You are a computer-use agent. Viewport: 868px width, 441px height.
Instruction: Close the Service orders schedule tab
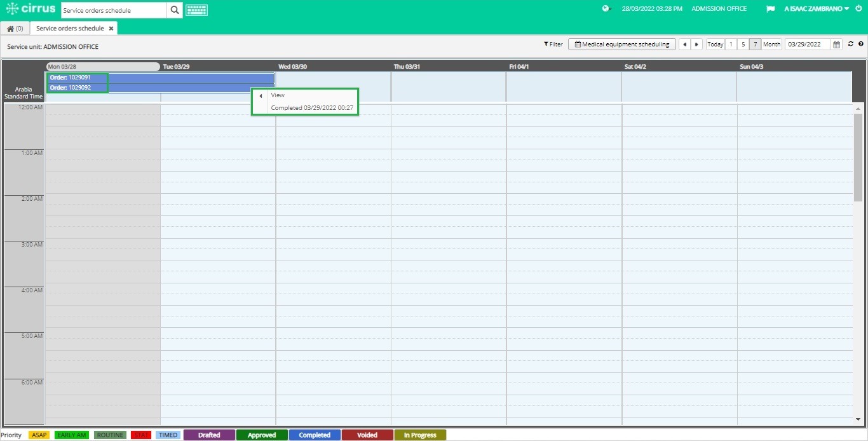111,29
